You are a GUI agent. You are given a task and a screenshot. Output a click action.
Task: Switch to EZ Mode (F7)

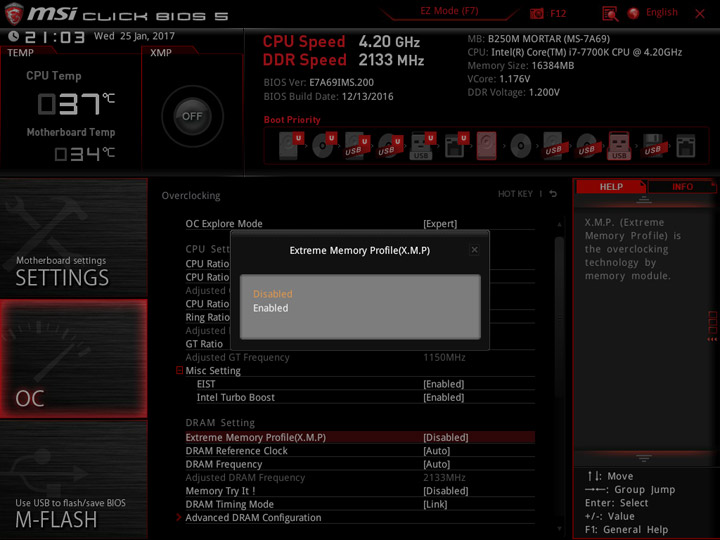[x=449, y=11]
